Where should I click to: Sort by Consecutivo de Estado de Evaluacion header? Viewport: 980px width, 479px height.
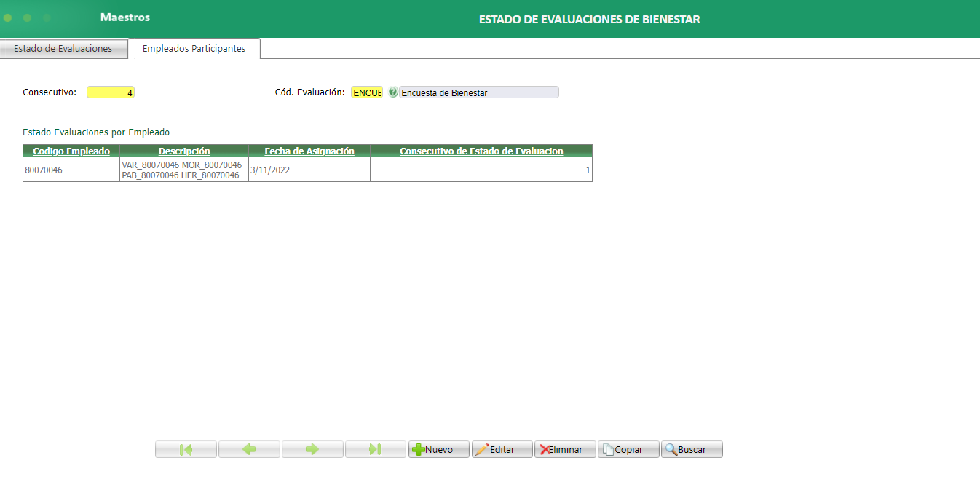481,151
